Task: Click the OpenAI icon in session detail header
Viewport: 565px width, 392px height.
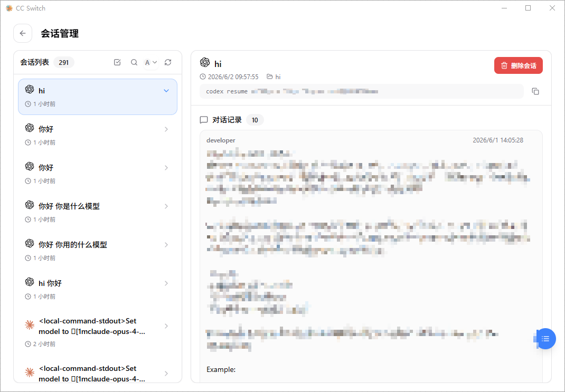Action: coord(205,62)
